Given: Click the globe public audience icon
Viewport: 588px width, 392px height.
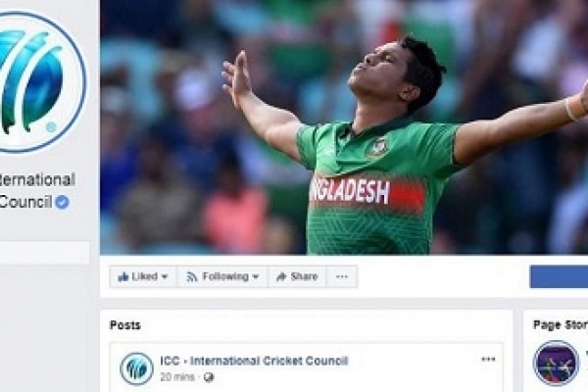Looking at the screenshot, I should 209,377.
